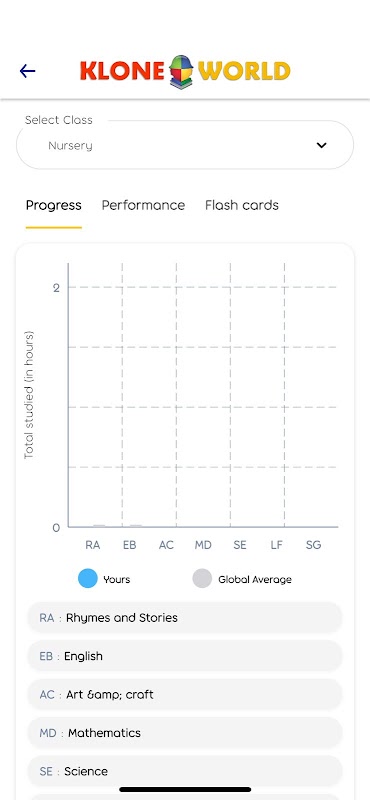Click the SG label on chart axis
Image resolution: width=370 pixels, height=800 pixels.
(313, 545)
